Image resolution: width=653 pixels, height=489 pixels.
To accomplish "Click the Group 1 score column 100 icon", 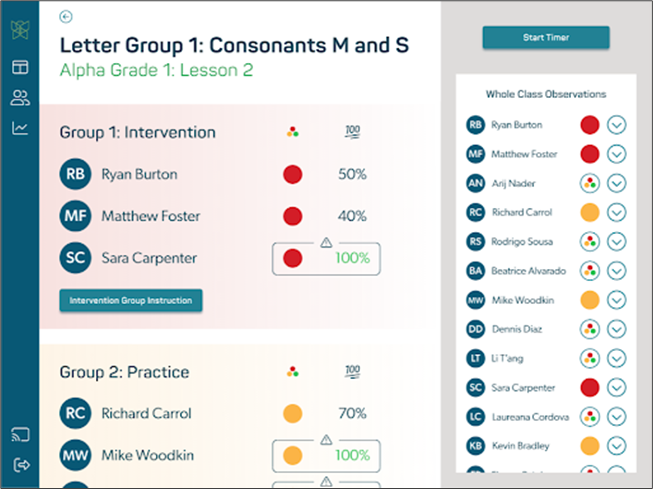I will point(351,131).
